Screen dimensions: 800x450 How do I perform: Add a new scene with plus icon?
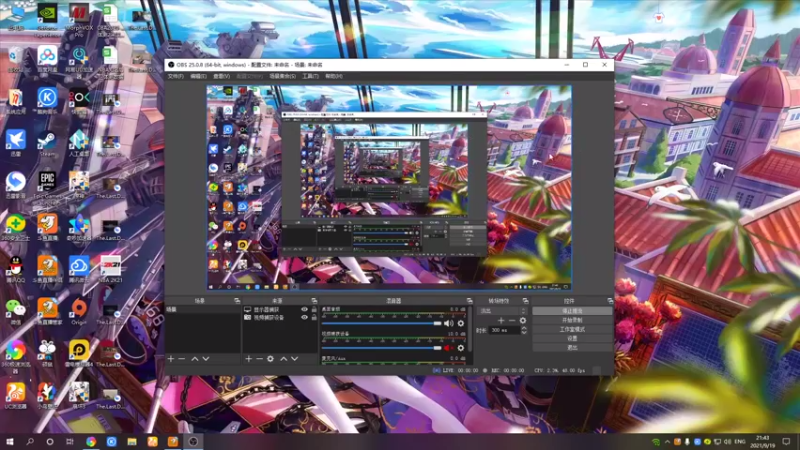(171, 359)
